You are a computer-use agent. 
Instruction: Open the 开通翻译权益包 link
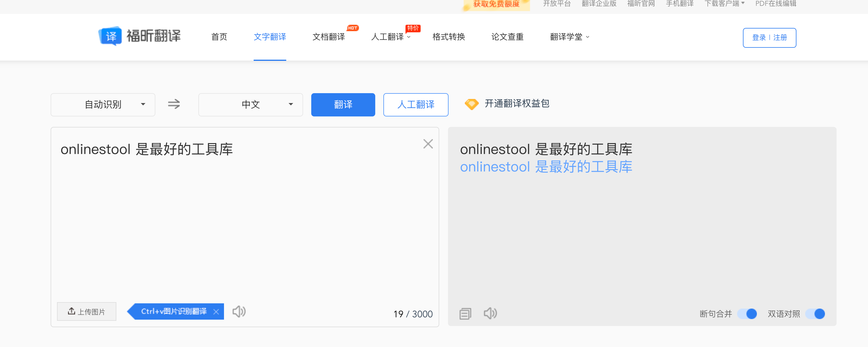point(517,104)
